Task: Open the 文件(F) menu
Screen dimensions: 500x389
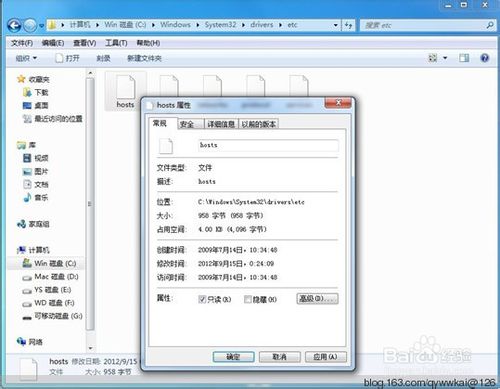Action: pos(22,43)
